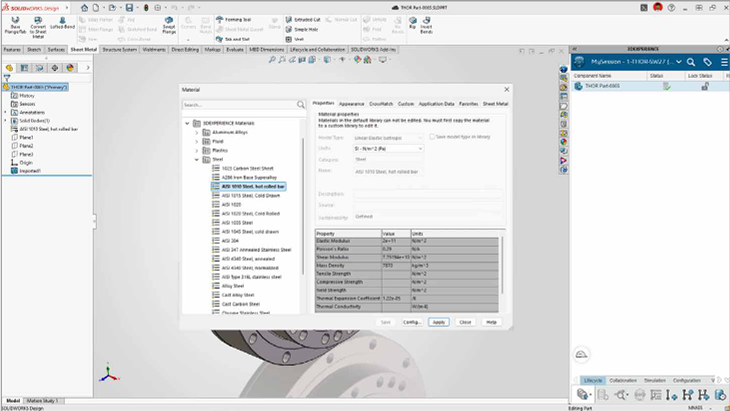Open the PropertyManager tab icon
This screenshot has height=411, width=730.
(24, 67)
